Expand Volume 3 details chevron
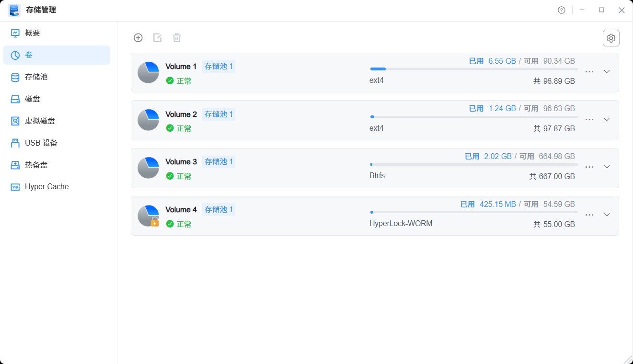This screenshot has height=364, width=633. (607, 167)
